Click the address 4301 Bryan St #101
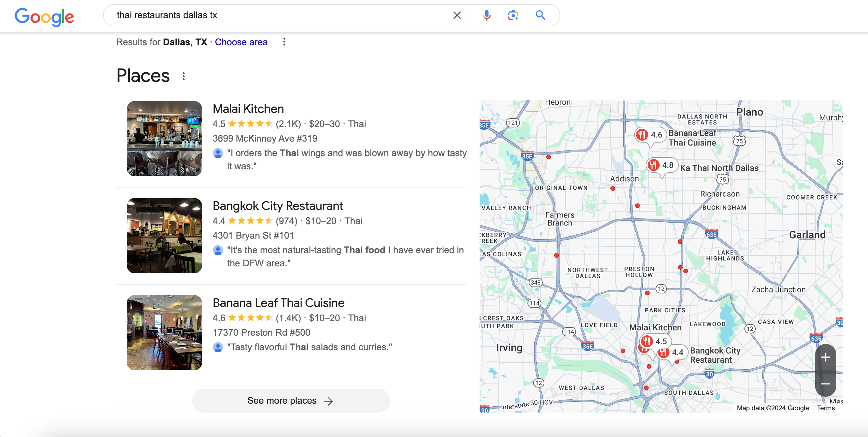The height and width of the screenshot is (437, 868). coord(253,235)
